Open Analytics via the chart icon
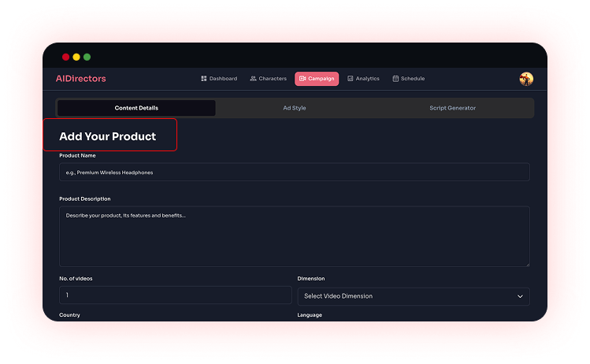Viewport: 590px width, 364px height. (351, 79)
